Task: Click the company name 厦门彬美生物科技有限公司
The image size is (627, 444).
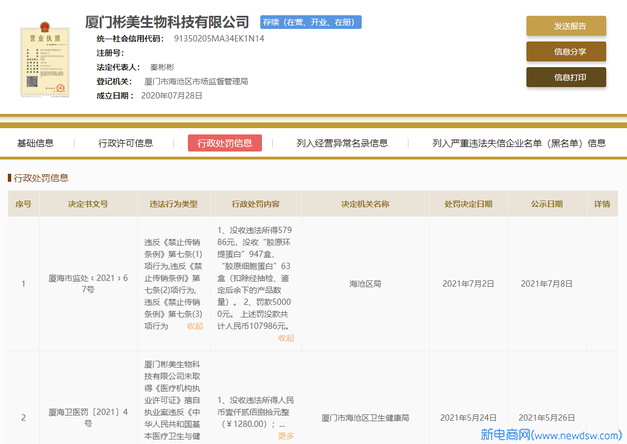Action: (167, 22)
